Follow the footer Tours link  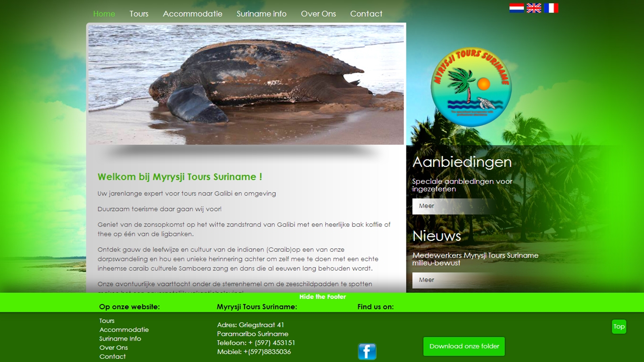pos(107,321)
